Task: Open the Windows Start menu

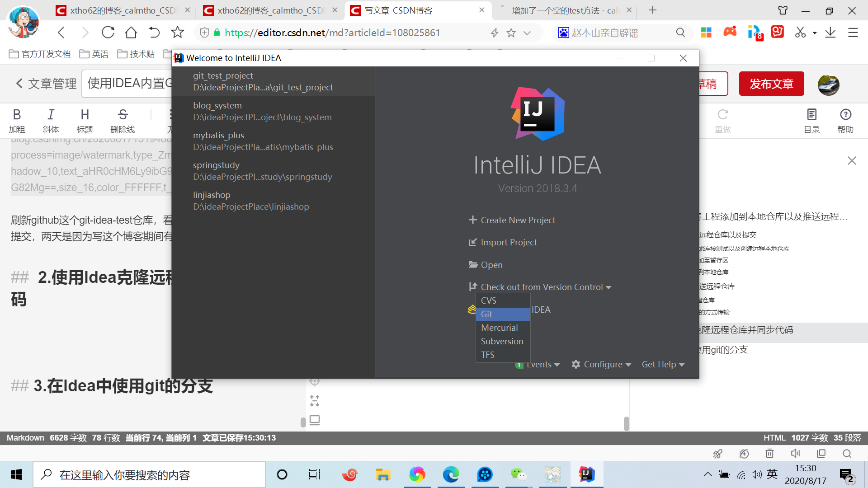Action: 16,474
